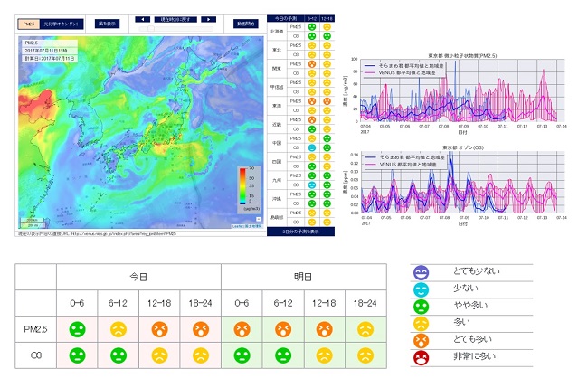Click tomorrow's O3 yellow face for 12-18

click(x=325, y=355)
